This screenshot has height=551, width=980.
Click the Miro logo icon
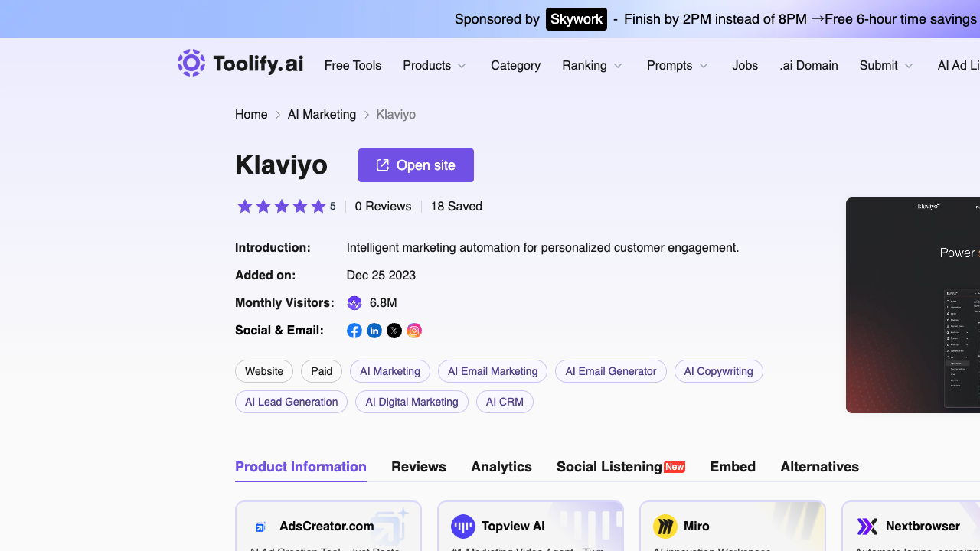pyautogui.click(x=665, y=527)
